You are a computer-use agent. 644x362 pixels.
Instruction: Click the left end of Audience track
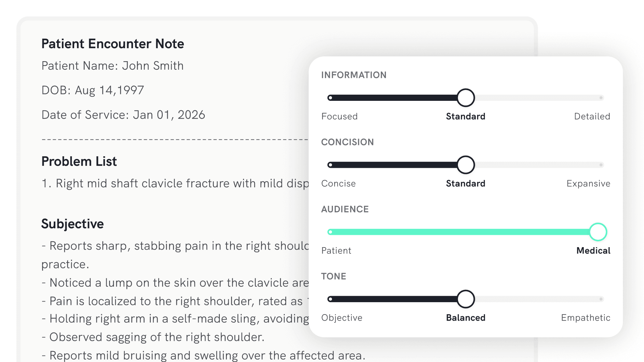(330, 232)
